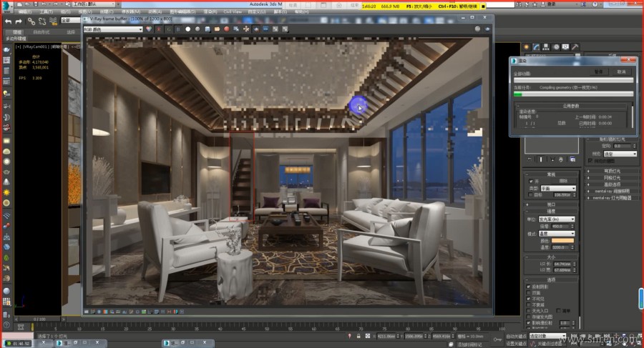
Task: Click the 1/2 长 half-length field
Action: click(562, 264)
